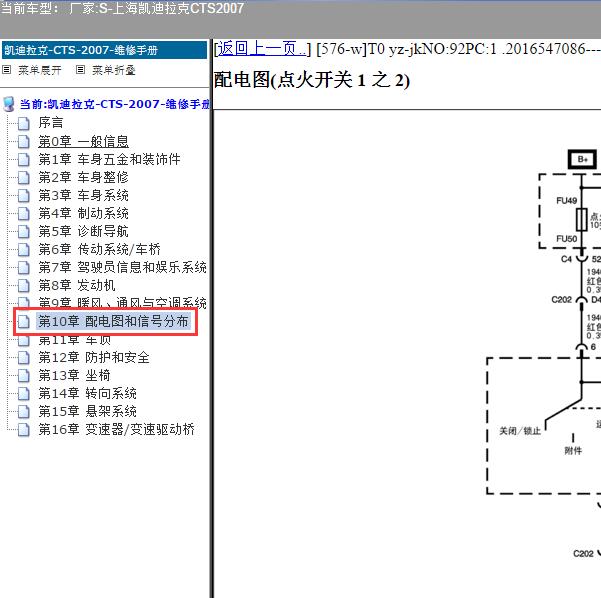Click the 附件 switch position label
The height and width of the screenshot is (598, 601).
(x=573, y=450)
